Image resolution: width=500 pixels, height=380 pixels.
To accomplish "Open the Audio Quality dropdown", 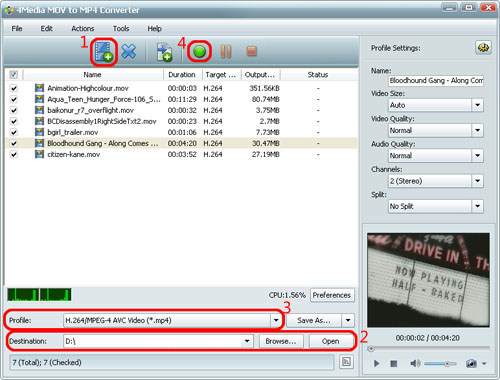I will [477, 156].
